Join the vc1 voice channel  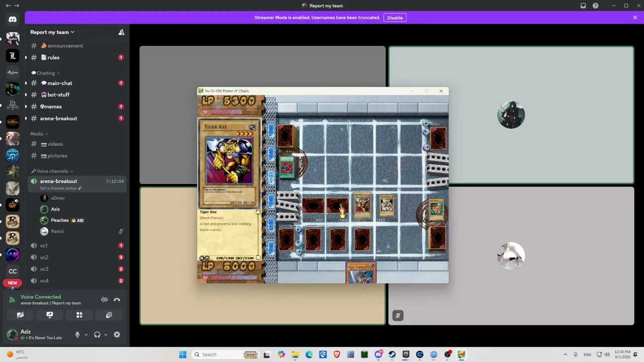77,245
